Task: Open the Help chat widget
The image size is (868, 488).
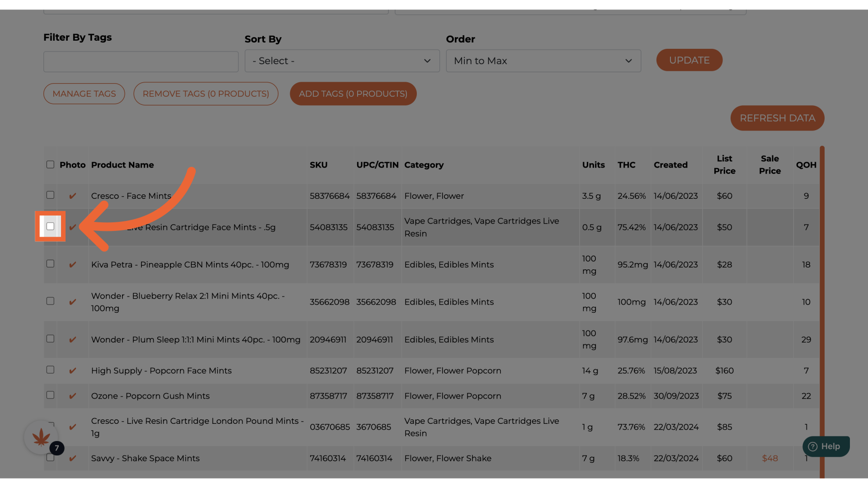Action: [826, 446]
